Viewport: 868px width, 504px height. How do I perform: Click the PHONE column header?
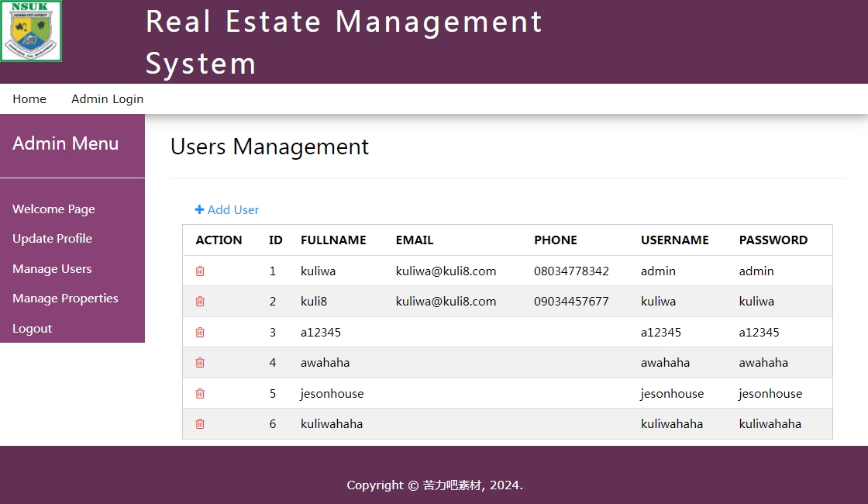point(555,240)
